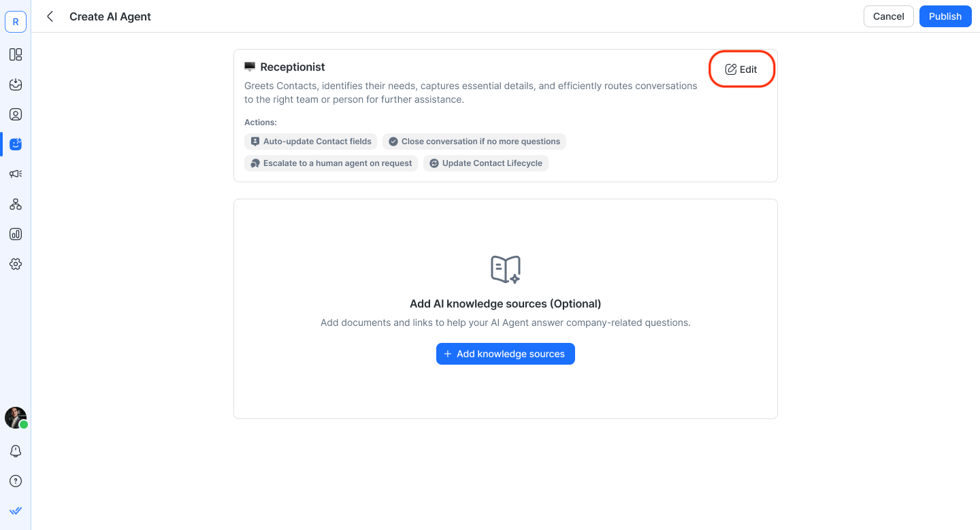The image size is (980, 530).
Task: Open the help question mark icon
Action: pyautogui.click(x=16, y=481)
